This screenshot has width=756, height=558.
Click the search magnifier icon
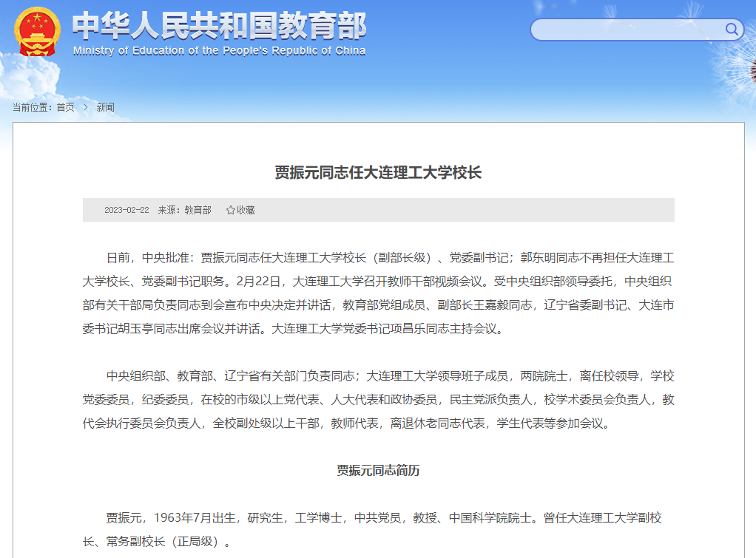[731, 29]
